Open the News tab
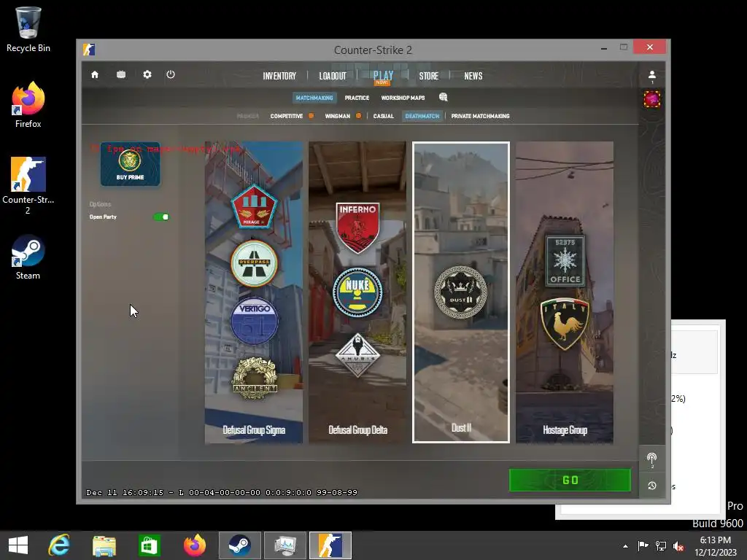The image size is (747, 560). point(473,76)
